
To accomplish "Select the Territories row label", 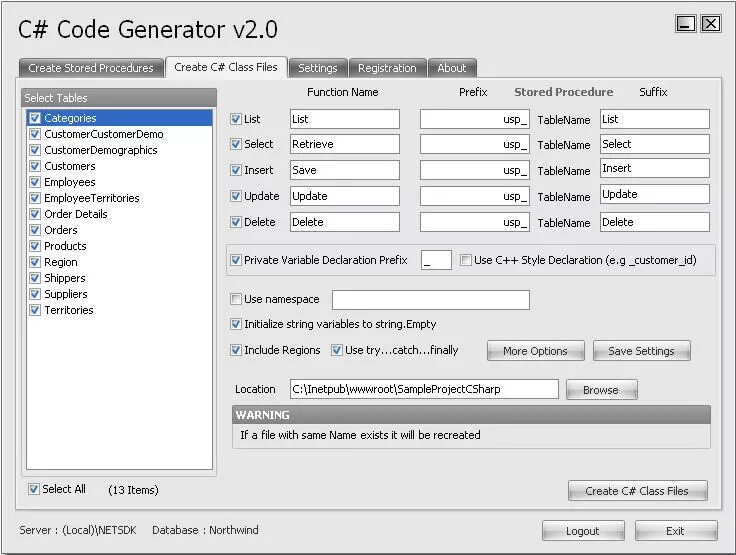I will click(x=69, y=310).
